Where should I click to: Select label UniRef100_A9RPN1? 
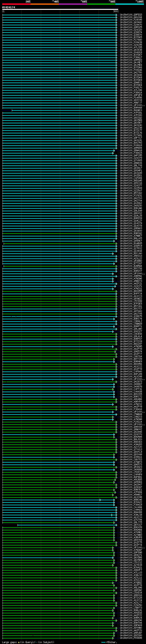coord(131,276)
